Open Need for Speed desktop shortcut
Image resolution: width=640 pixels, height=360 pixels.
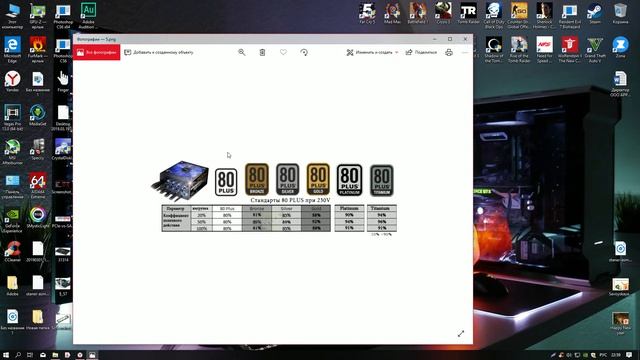pyautogui.click(x=544, y=49)
